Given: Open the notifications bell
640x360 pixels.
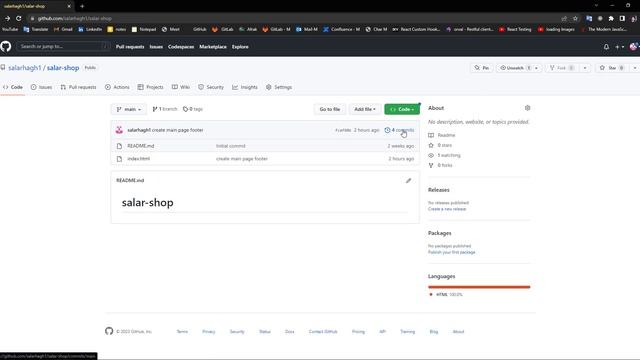Looking at the screenshot, I should [x=606, y=47].
